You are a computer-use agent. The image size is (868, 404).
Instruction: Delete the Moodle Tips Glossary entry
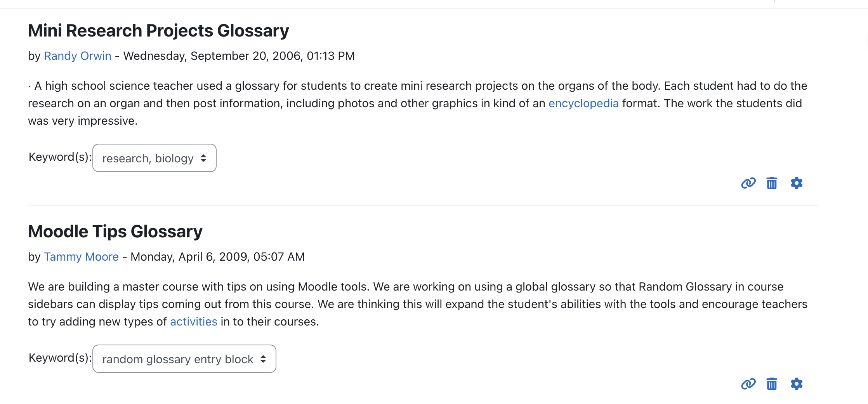(x=772, y=384)
